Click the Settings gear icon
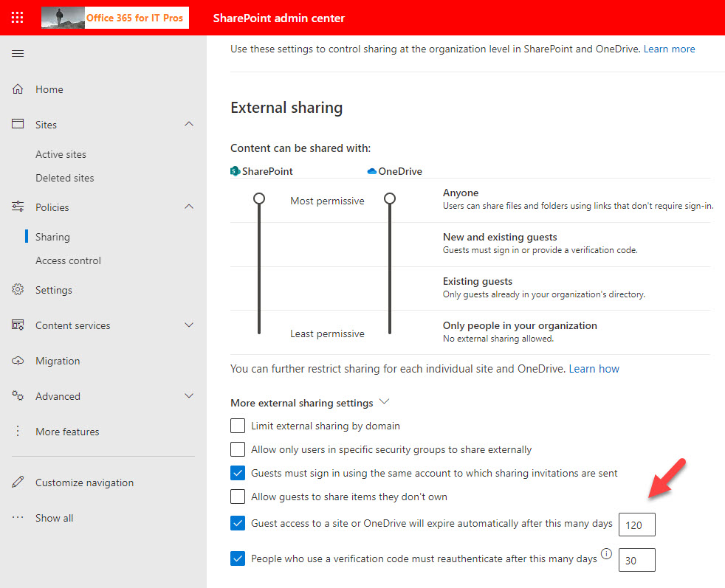This screenshot has width=725, height=588. pyautogui.click(x=18, y=290)
